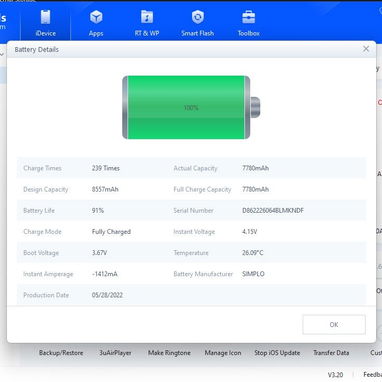
Task: Open Manage Icon tool
Action: click(x=223, y=353)
